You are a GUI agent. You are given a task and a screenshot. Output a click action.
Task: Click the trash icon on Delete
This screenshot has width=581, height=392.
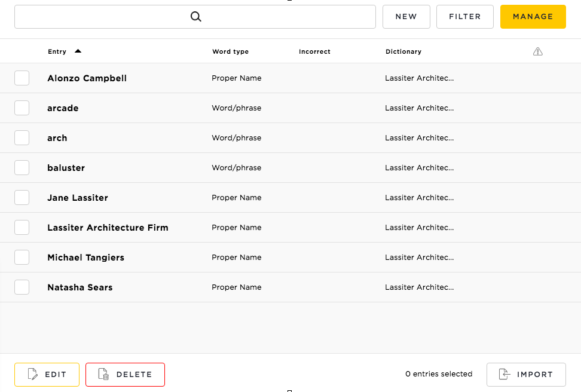pyautogui.click(x=103, y=374)
